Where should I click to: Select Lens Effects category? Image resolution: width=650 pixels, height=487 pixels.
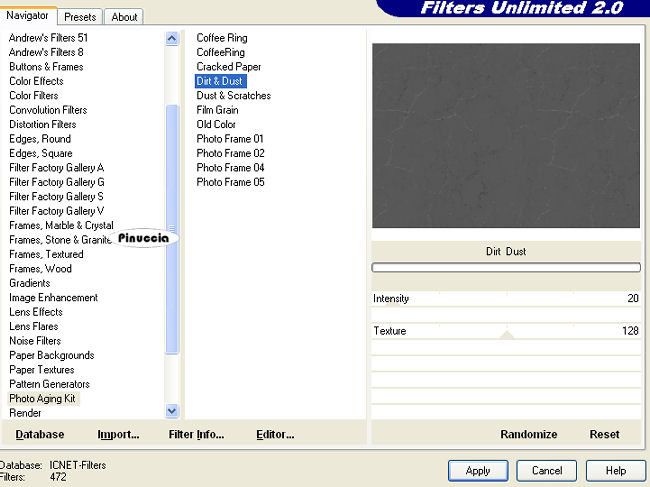(36, 312)
